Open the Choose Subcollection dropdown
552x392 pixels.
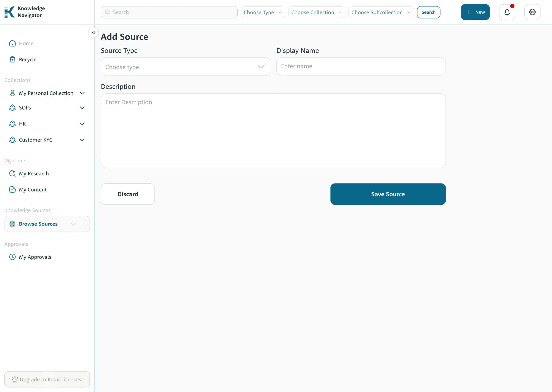pos(381,12)
